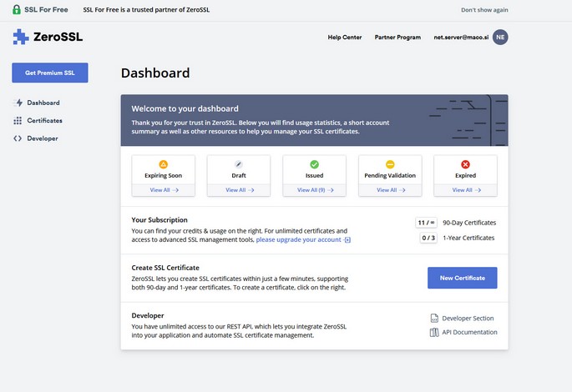Image resolution: width=572 pixels, height=392 pixels.
Task: Open the NE user avatar menu
Action: tap(500, 38)
